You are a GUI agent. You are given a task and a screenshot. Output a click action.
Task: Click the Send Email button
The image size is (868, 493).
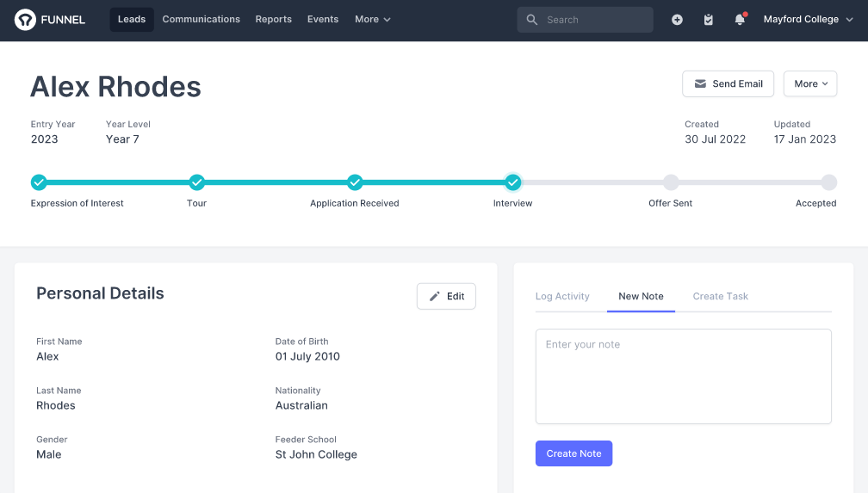click(x=728, y=83)
